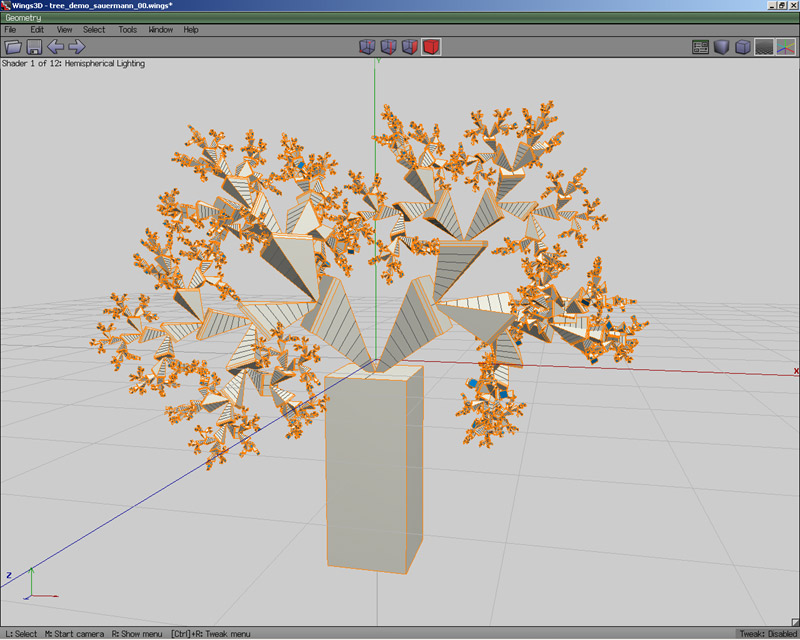The width and height of the screenshot is (800, 640).
Task: Activate the red body selection mode cube
Action: pos(431,47)
